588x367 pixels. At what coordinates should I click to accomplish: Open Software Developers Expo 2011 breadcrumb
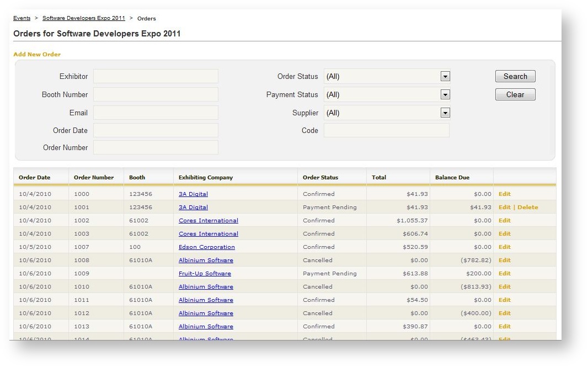click(x=83, y=18)
